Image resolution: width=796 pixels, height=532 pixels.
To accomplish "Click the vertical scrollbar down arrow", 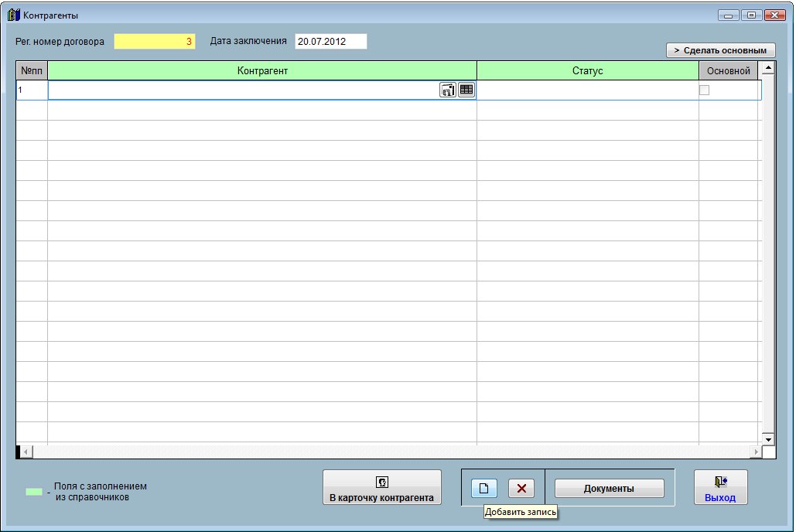I will (x=769, y=440).
